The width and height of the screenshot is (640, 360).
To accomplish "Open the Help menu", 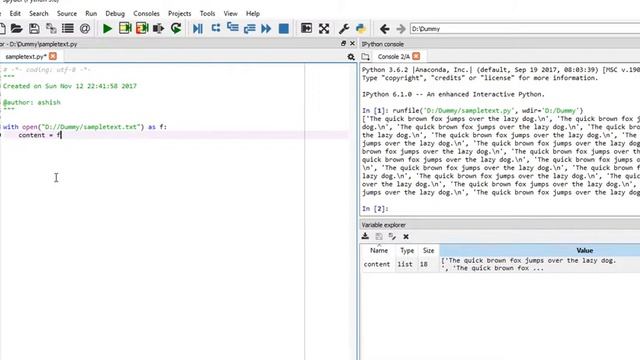I will 253,13.
